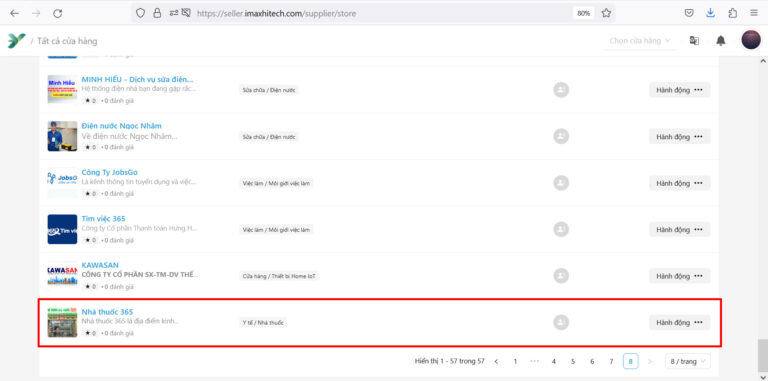Image resolution: width=768 pixels, height=381 pixels.
Task: Go to pagination page 5
Action: tap(573, 361)
